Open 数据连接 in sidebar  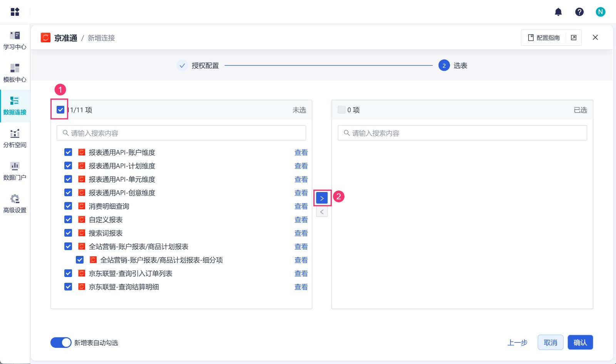[15, 106]
